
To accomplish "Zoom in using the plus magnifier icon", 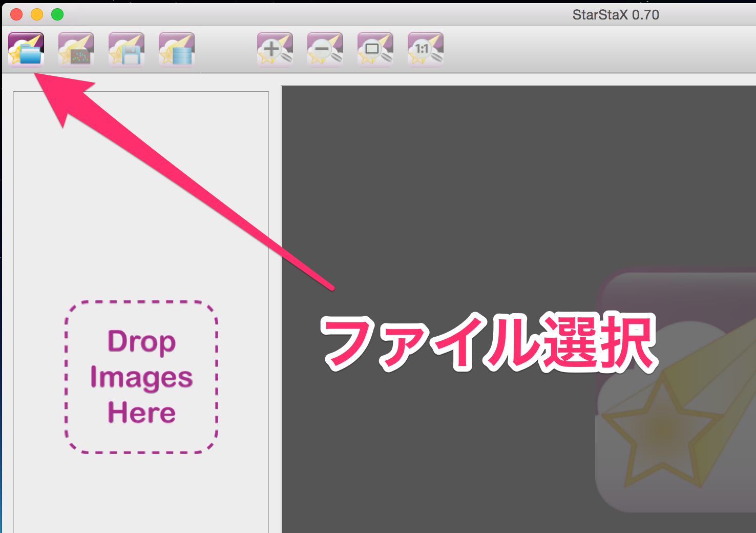I will (275, 49).
